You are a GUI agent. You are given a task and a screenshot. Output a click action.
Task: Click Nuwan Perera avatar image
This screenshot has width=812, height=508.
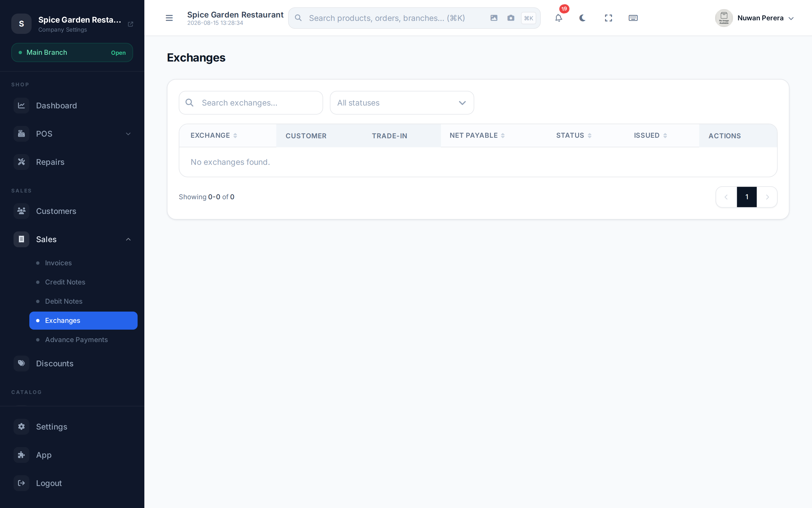(724, 18)
